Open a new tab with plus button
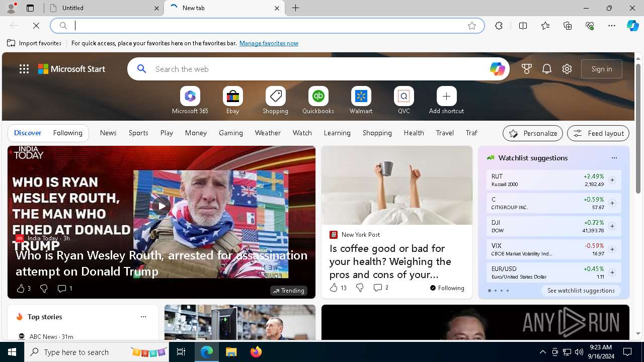The height and width of the screenshot is (362, 644). (296, 8)
